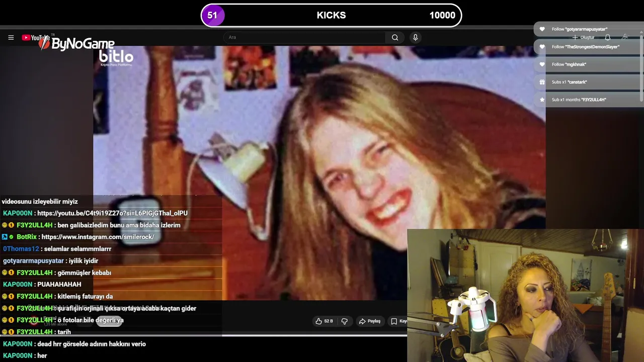This screenshot has height=362, width=644.
Task: Click chat message "dead hrr görselde adının hakkını verio"
Action: click(x=92, y=344)
